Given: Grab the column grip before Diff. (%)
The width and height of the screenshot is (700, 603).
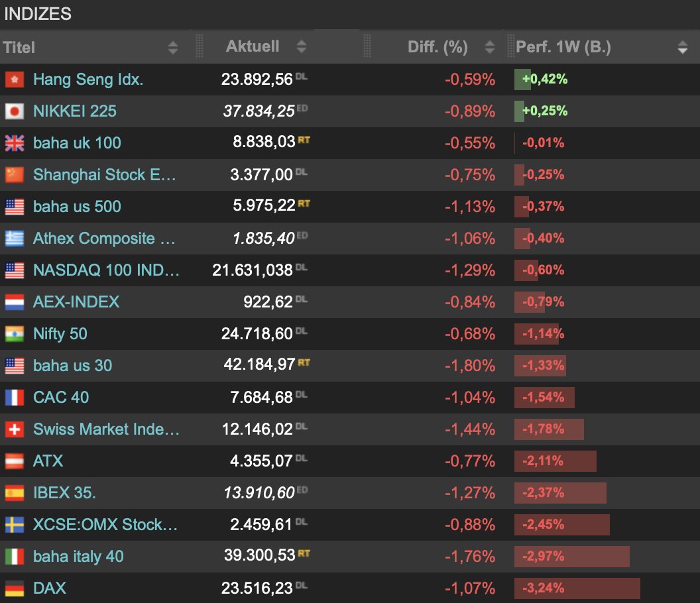Looking at the screenshot, I should pyautogui.click(x=367, y=46).
